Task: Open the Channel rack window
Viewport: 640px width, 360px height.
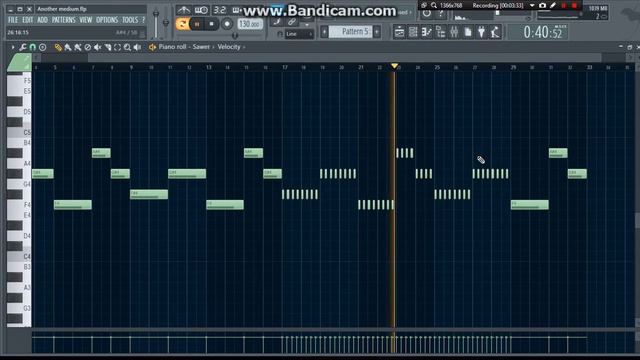Action: click(413, 32)
